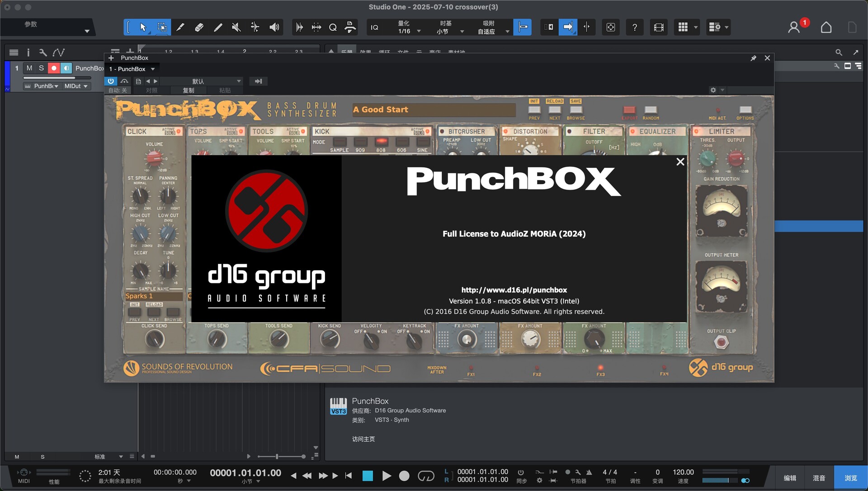Bypass the PunchBox plugin power button
This screenshot has width=868, height=491.
111,81
